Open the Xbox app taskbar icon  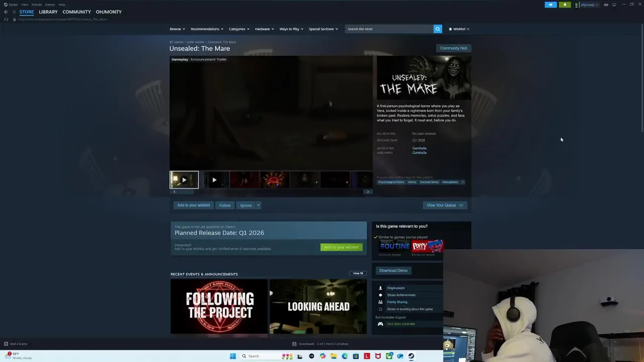pyautogui.click(x=389, y=356)
